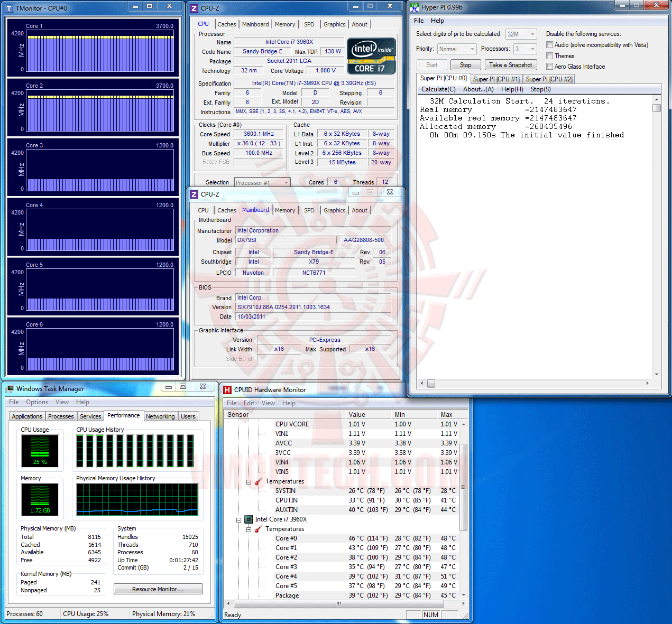Open the Stop(S) menu in Super PI
Screen dimensions: 672x624
tap(540, 89)
